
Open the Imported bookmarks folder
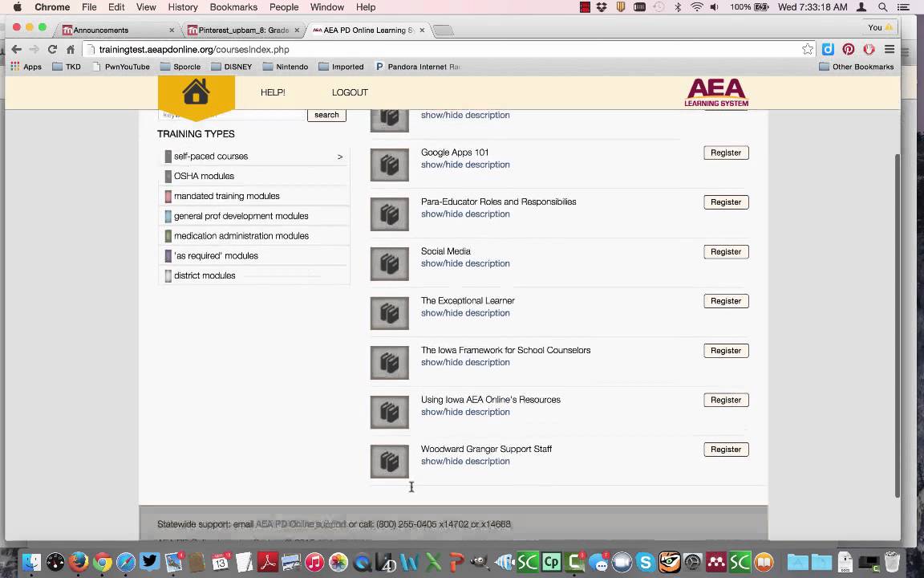(341, 67)
